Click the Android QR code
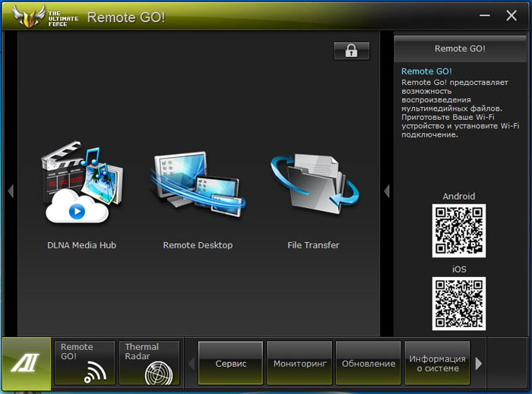532x394 pixels. tap(459, 231)
